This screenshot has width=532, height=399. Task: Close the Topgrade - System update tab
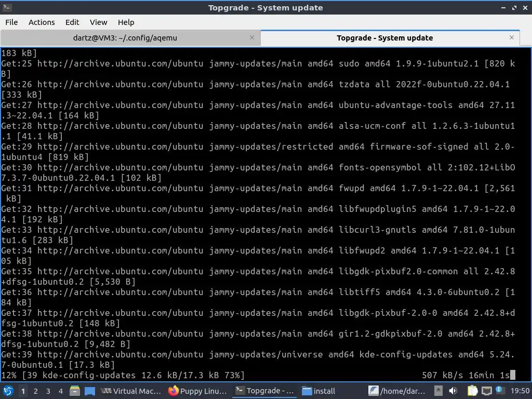pyautogui.click(x=512, y=37)
